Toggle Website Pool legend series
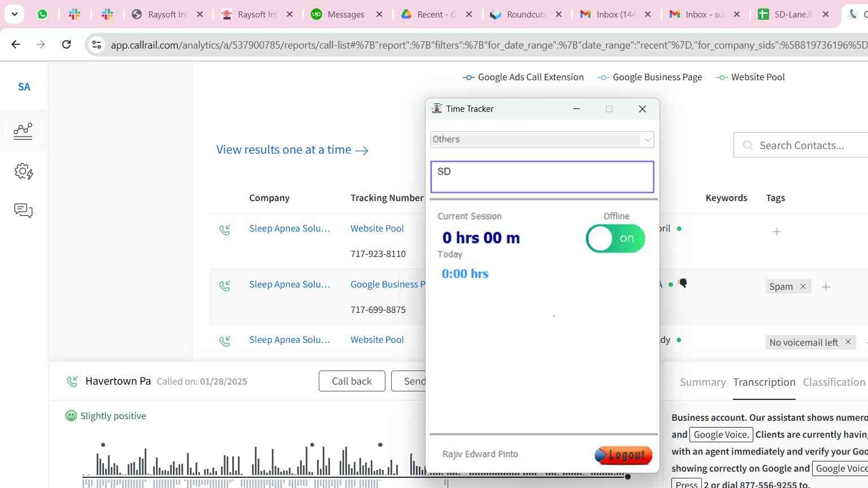868x488 pixels. pyautogui.click(x=750, y=77)
